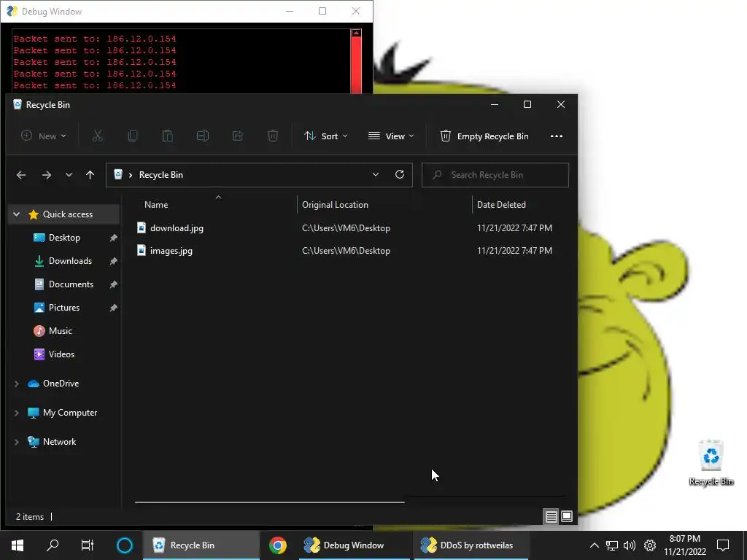Screen dimensions: 747x560
Task: Switch to Debug Window taskbar button
Action: [353, 545]
